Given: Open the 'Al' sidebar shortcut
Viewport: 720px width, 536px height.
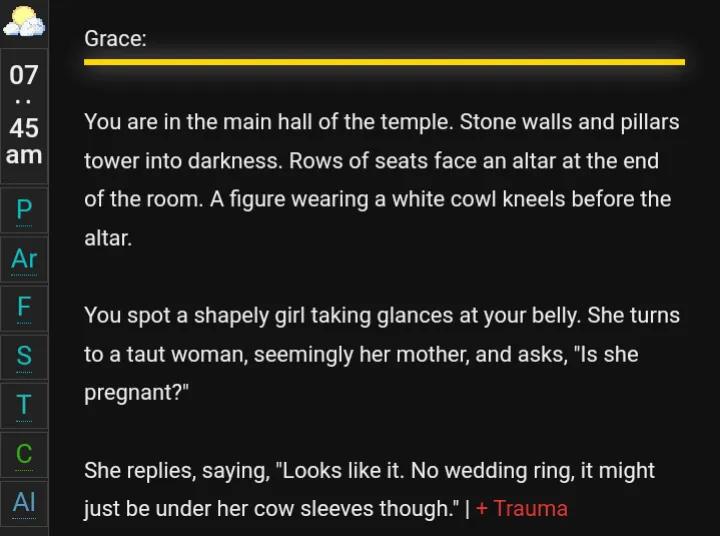Looking at the screenshot, I should tap(24, 501).
